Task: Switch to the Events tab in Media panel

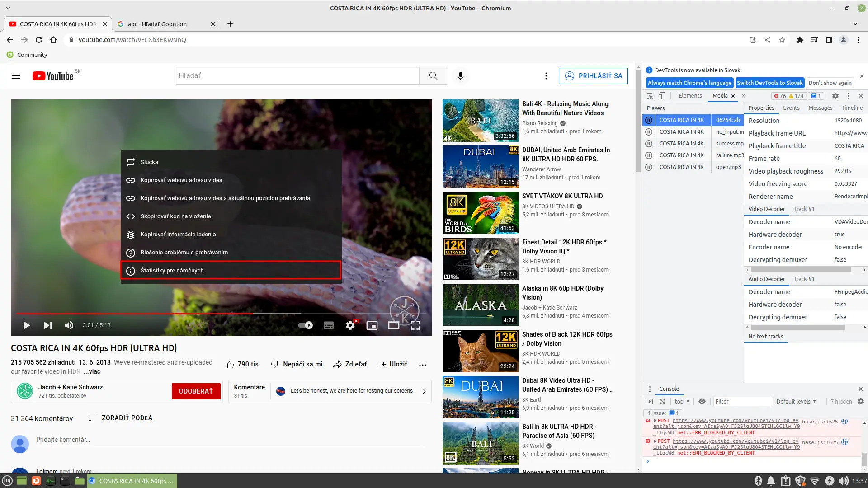Action: coord(791,108)
